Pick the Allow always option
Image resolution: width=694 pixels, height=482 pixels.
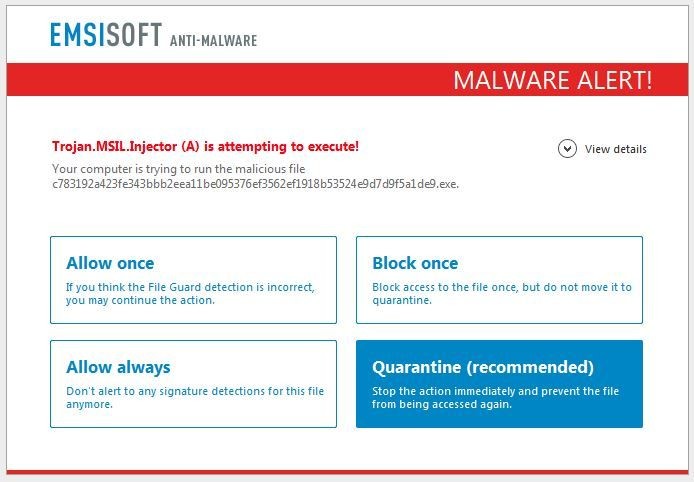pyautogui.click(x=193, y=384)
